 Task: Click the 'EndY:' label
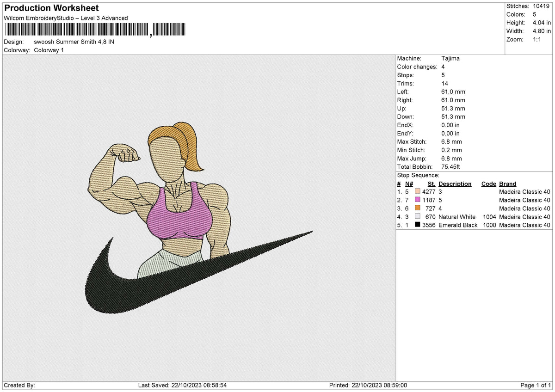(405, 134)
